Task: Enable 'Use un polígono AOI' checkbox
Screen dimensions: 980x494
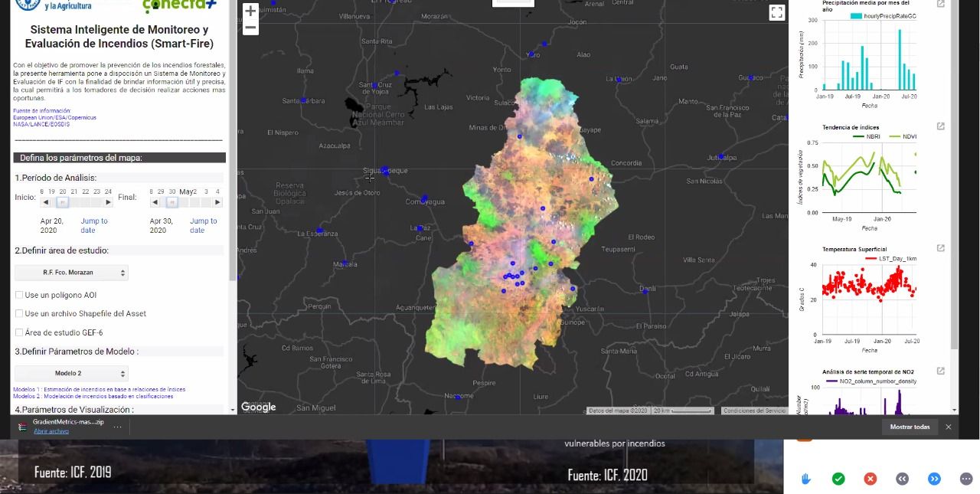Action: click(x=19, y=295)
